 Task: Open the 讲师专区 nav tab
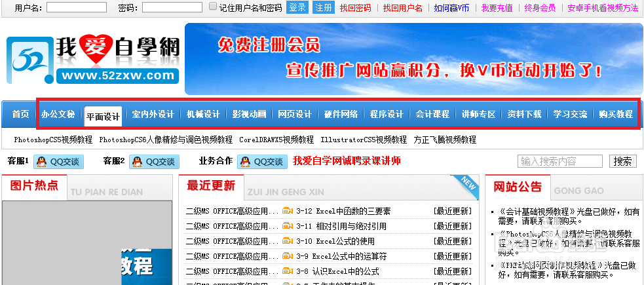coord(478,114)
